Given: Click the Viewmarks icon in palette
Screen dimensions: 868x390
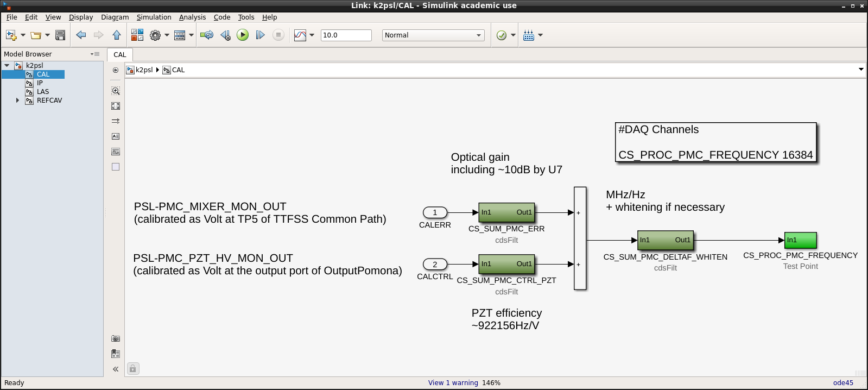Looking at the screenshot, I should click(116, 354).
